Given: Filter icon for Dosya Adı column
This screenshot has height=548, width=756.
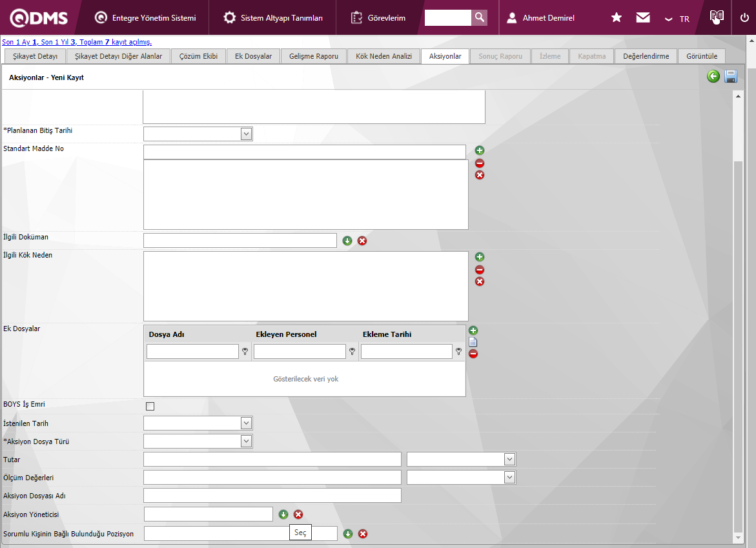Looking at the screenshot, I should tap(245, 351).
